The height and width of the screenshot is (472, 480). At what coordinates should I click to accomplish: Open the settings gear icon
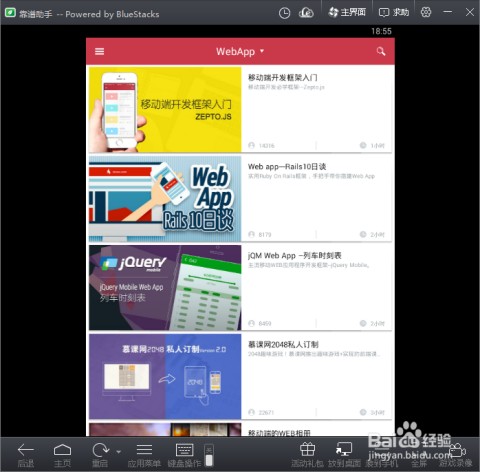[426, 12]
